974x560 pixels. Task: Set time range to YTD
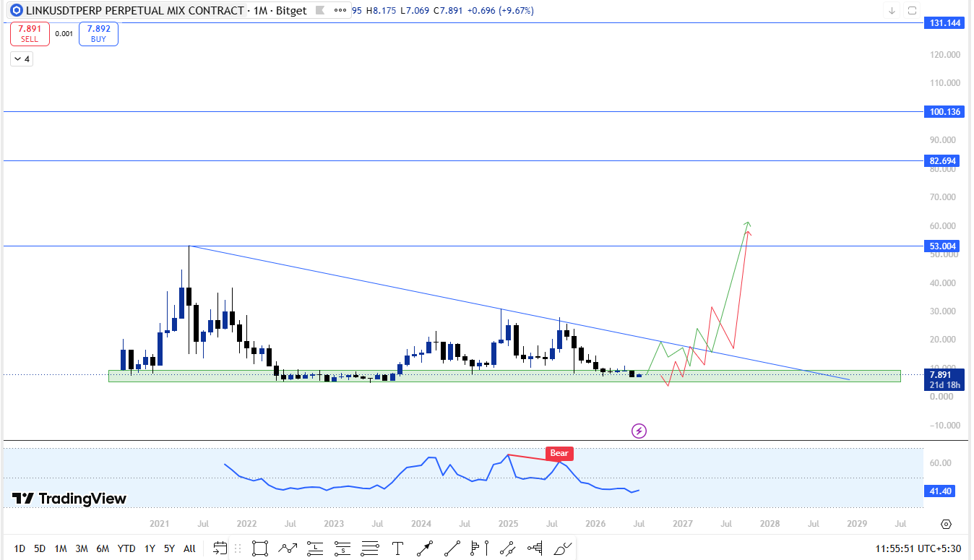coord(126,548)
